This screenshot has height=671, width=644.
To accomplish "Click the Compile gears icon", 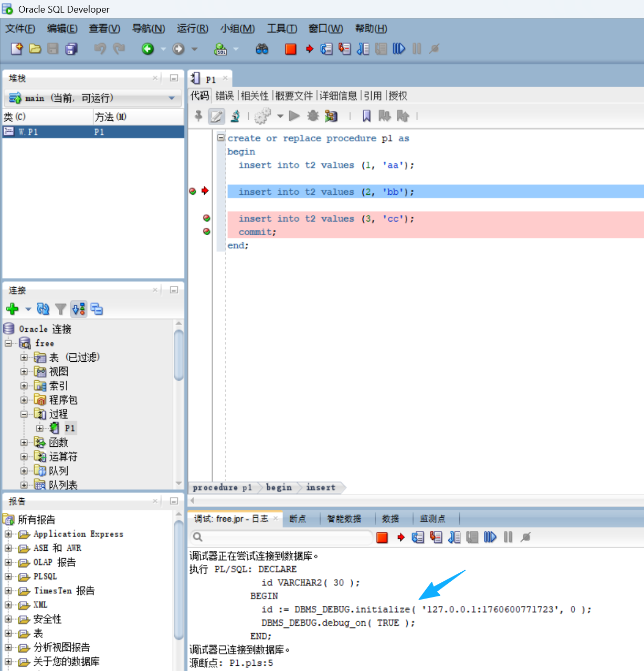I will click(262, 116).
